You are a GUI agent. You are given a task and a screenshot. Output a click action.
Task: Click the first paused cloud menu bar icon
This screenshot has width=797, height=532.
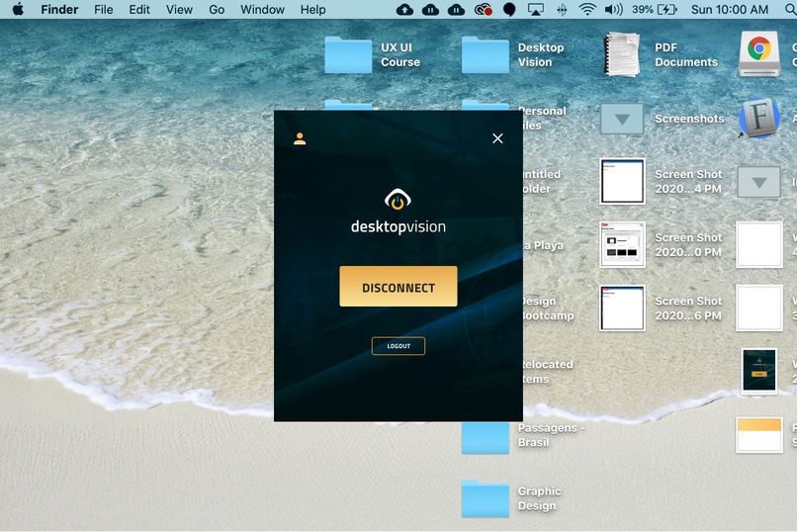(x=430, y=10)
